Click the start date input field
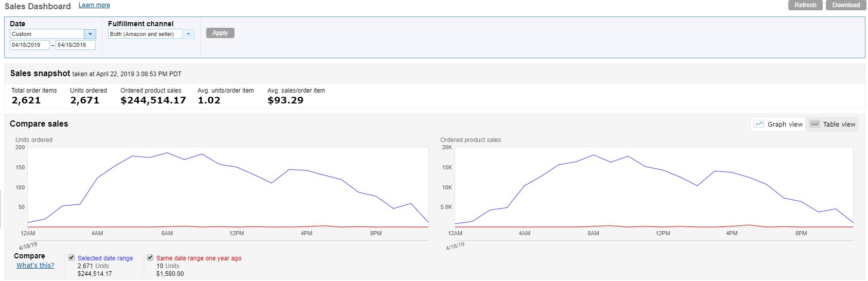The height and width of the screenshot is (281, 868). pyautogui.click(x=29, y=45)
